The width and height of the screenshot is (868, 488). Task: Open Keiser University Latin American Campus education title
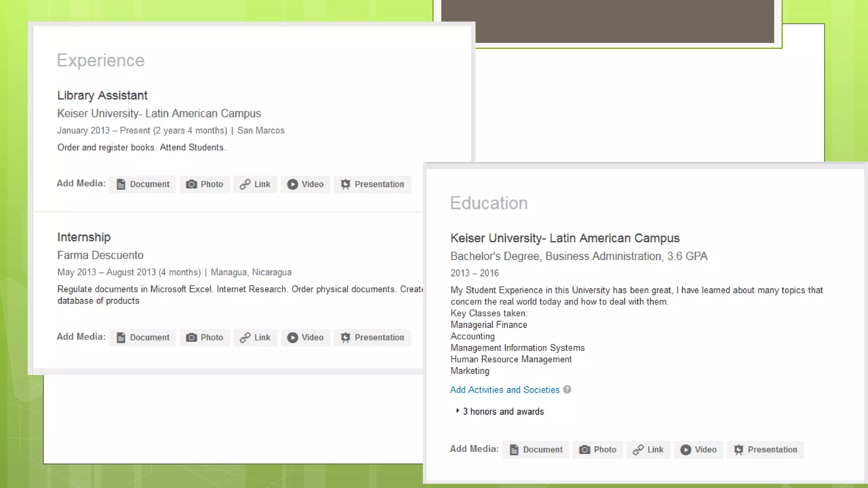[x=565, y=238]
